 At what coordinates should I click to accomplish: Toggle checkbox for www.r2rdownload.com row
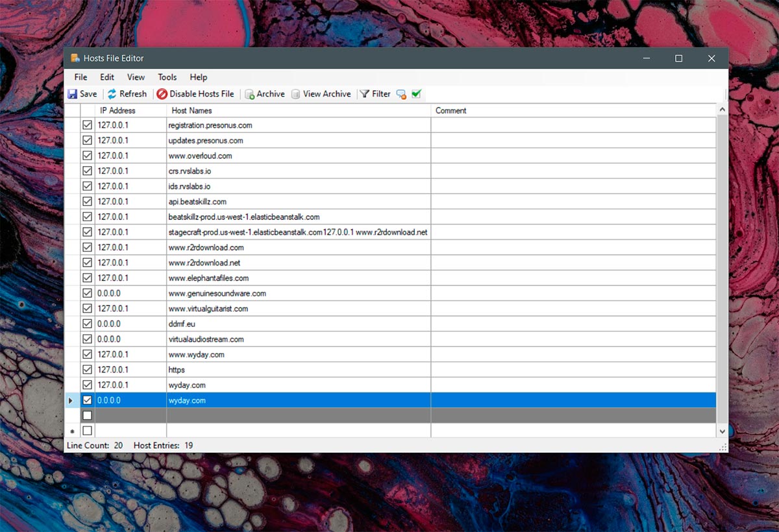[x=87, y=247]
